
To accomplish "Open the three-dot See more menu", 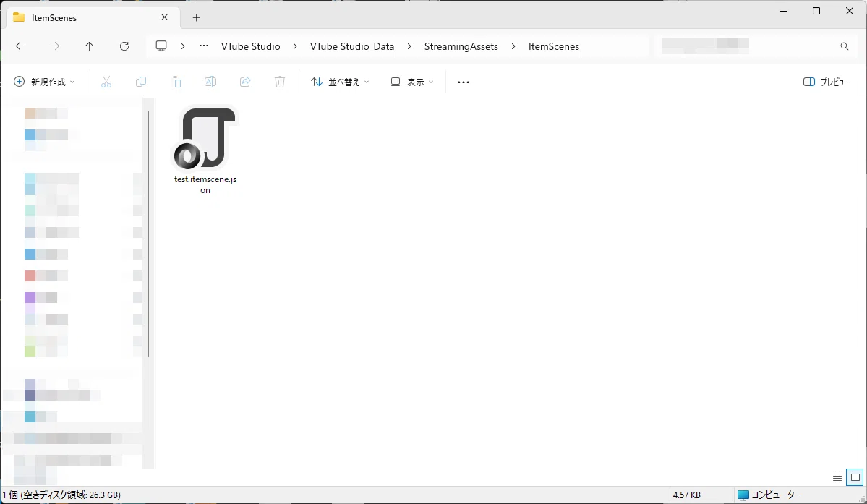I will click(464, 82).
